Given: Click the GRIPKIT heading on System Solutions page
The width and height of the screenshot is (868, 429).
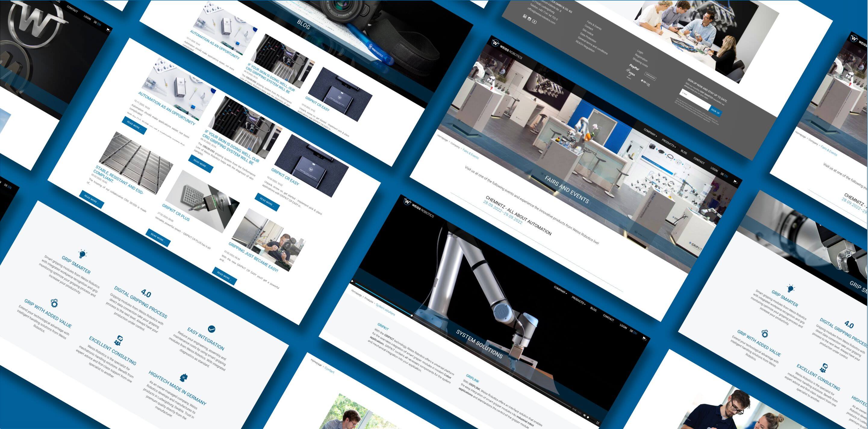Looking at the screenshot, I should (383, 326).
